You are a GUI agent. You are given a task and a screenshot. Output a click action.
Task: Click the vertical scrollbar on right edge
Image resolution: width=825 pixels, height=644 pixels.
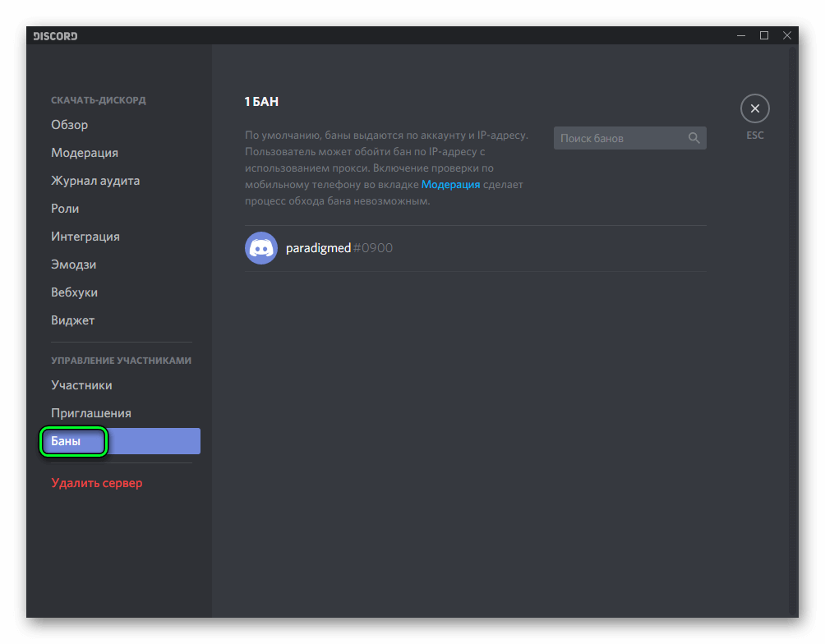pos(793,330)
